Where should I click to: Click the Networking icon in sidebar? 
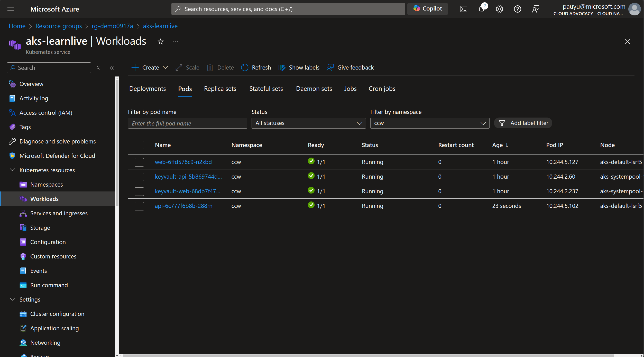click(x=23, y=343)
